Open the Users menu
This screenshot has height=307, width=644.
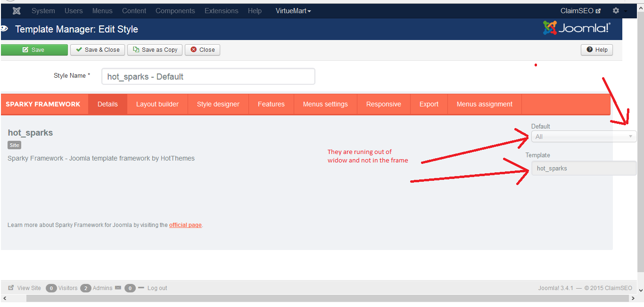(74, 11)
